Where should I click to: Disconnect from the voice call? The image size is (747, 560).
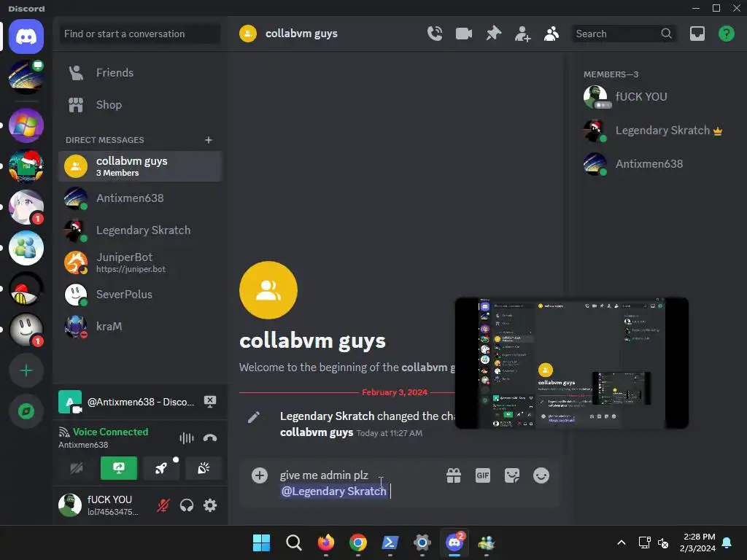tap(210, 438)
